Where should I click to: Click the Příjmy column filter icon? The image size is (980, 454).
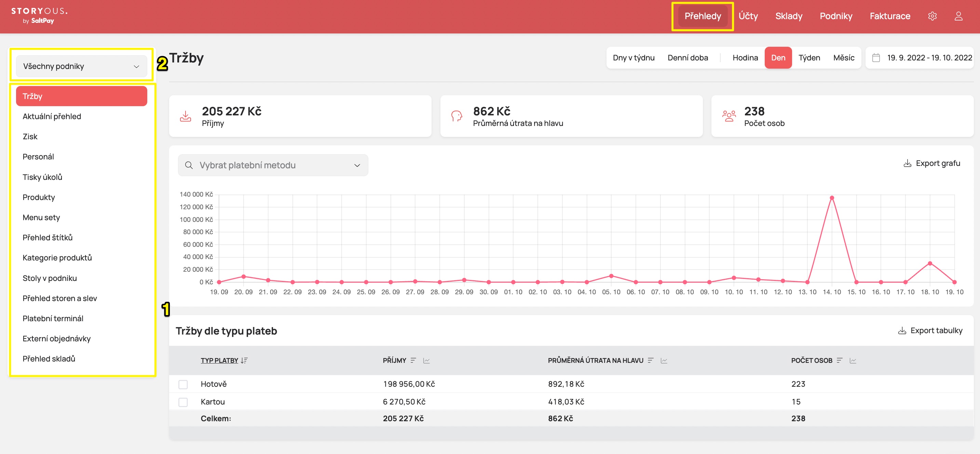413,360
